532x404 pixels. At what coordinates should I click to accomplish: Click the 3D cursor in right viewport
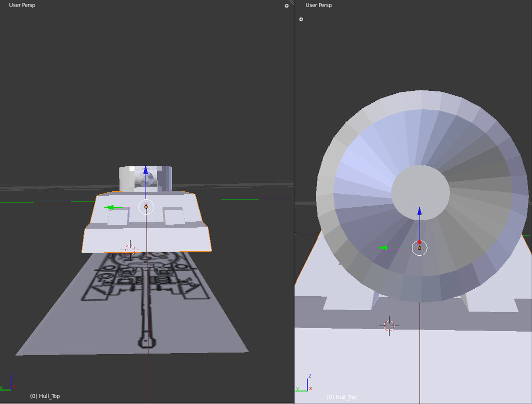click(389, 326)
